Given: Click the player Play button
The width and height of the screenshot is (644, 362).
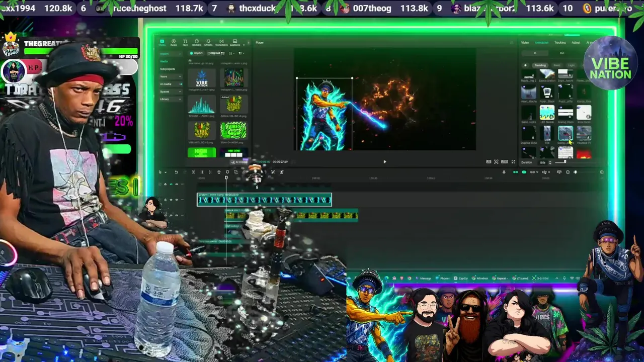Looking at the screenshot, I should coord(385,162).
